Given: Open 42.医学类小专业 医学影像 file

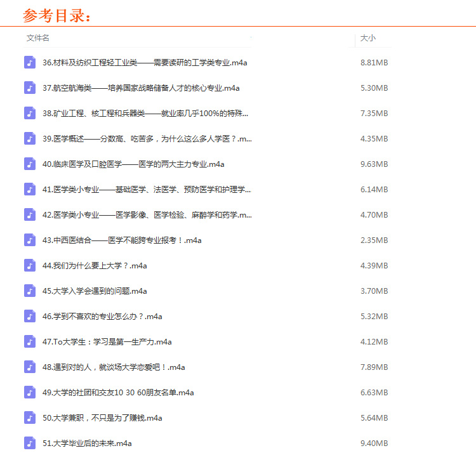Looking at the screenshot, I should pyautogui.click(x=147, y=214).
